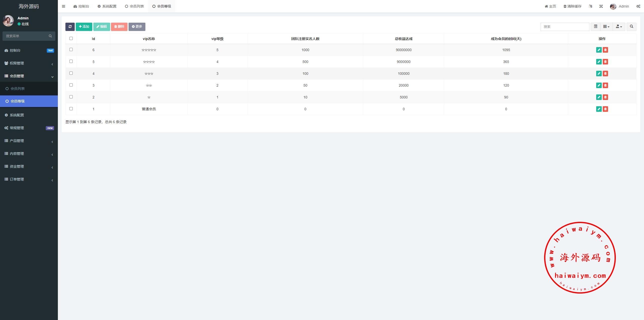Check the select-all header checkbox
Screen dimensions: 644x320
click(x=71, y=39)
